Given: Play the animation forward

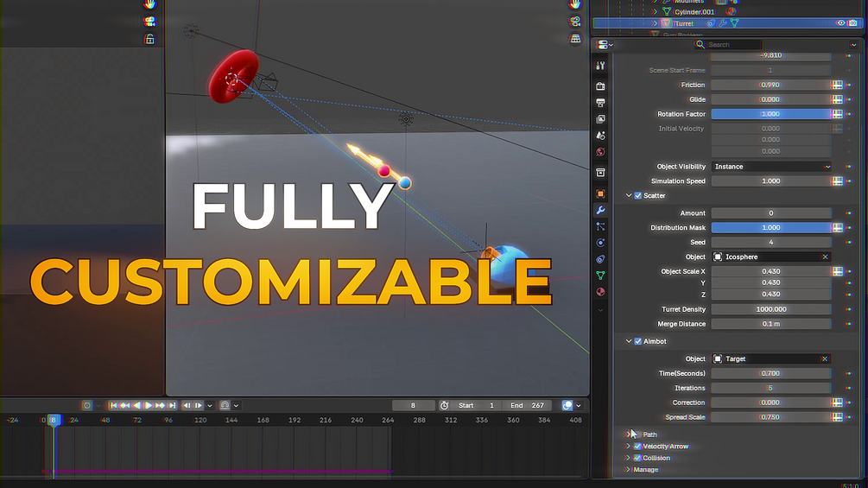Looking at the screenshot, I should pos(149,406).
